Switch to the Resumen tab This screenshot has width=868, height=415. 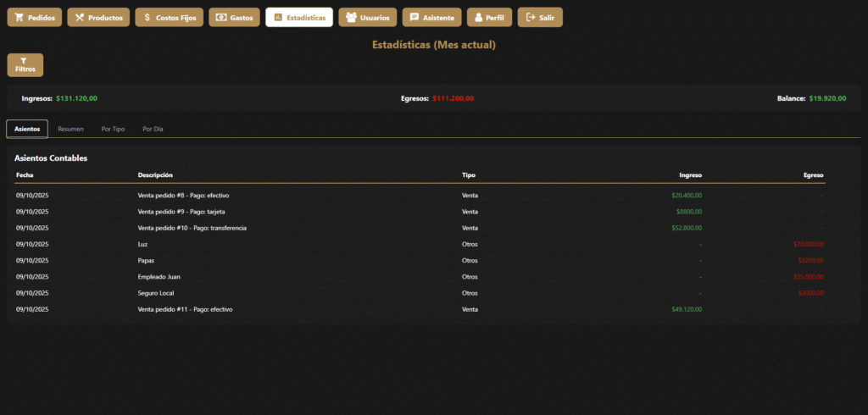click(70, 129)
